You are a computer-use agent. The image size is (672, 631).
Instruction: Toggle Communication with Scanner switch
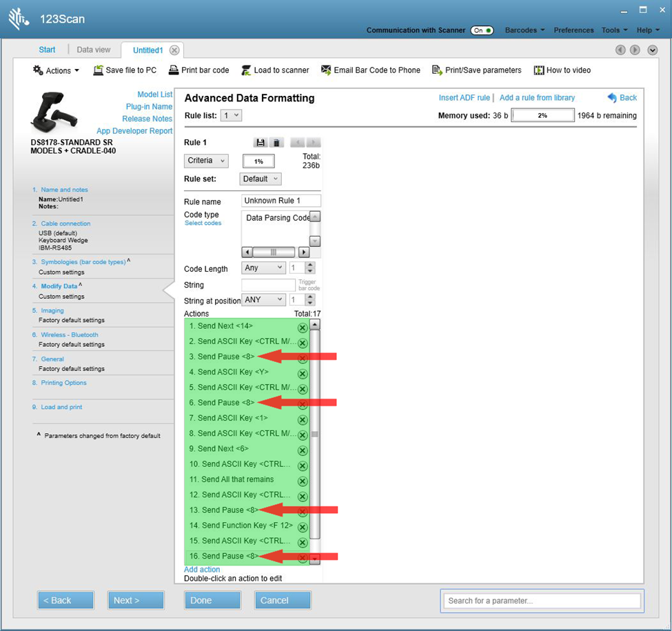click(x=482, y=30)
